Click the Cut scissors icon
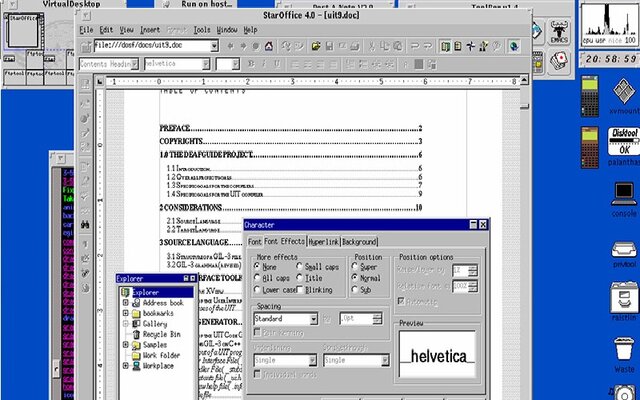Viewport: 640px width, 400px height. coord(372,46)
